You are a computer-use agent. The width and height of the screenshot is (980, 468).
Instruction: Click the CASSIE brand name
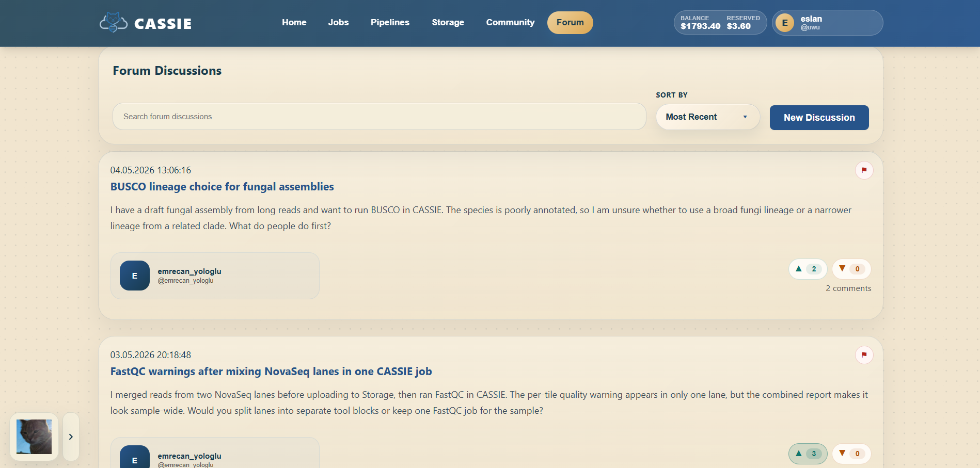click(x=163, y=24)
